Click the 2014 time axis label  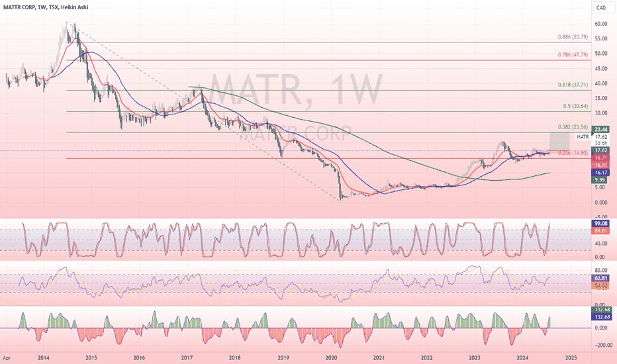click(x=43, y=357)
